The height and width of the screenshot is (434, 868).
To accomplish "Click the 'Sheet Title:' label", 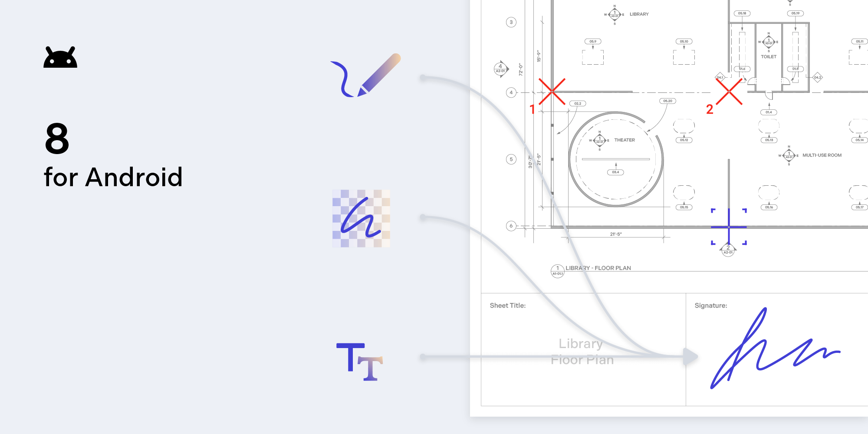I will (508, 306).
